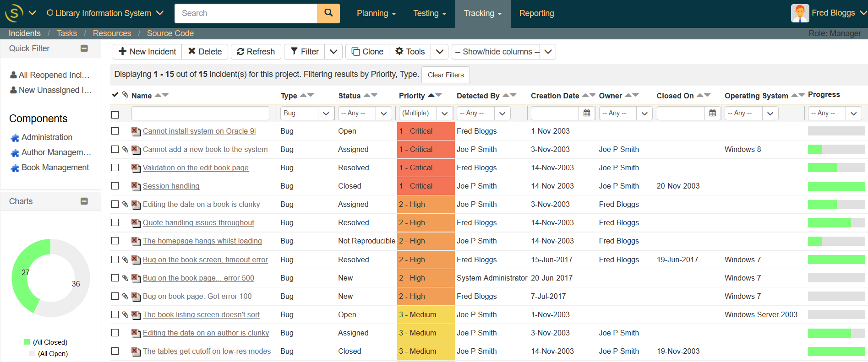Click the Clear Filters button
This screenshot has height=362, width=868.
coord(445,75)
